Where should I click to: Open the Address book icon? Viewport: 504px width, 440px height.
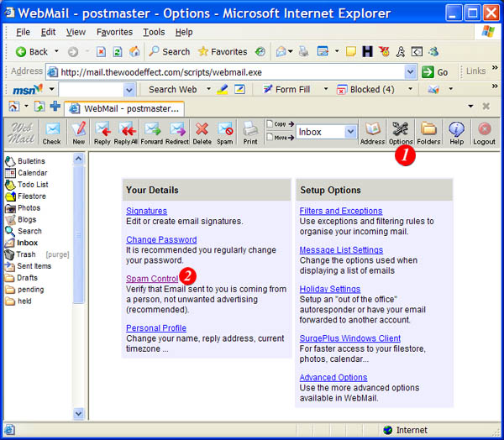click(372, 132)
